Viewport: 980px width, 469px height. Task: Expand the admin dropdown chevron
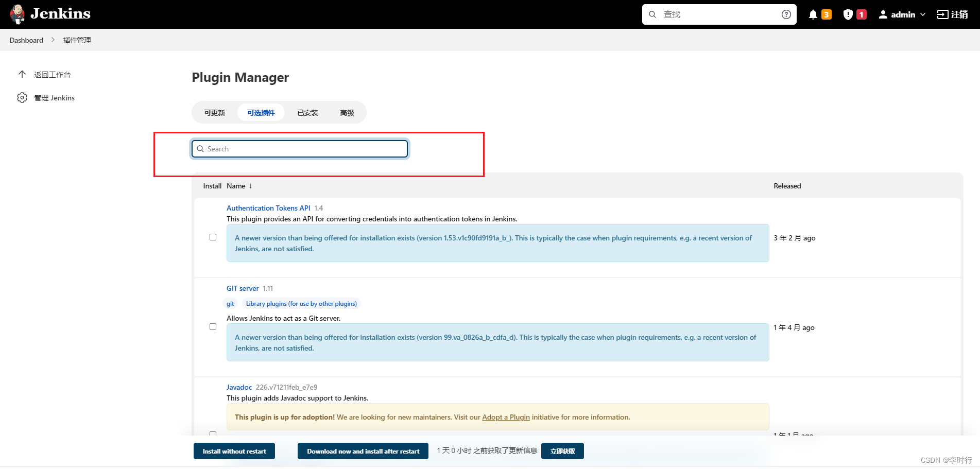tap(923, 14)
